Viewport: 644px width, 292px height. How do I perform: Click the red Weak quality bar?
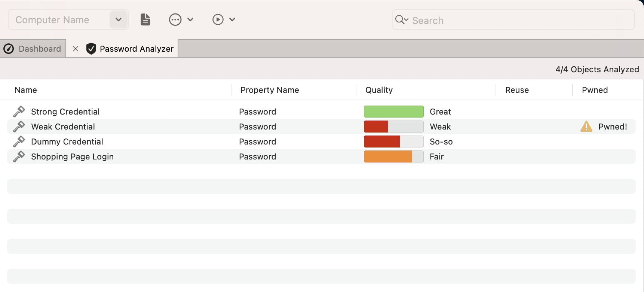[393, 127]
